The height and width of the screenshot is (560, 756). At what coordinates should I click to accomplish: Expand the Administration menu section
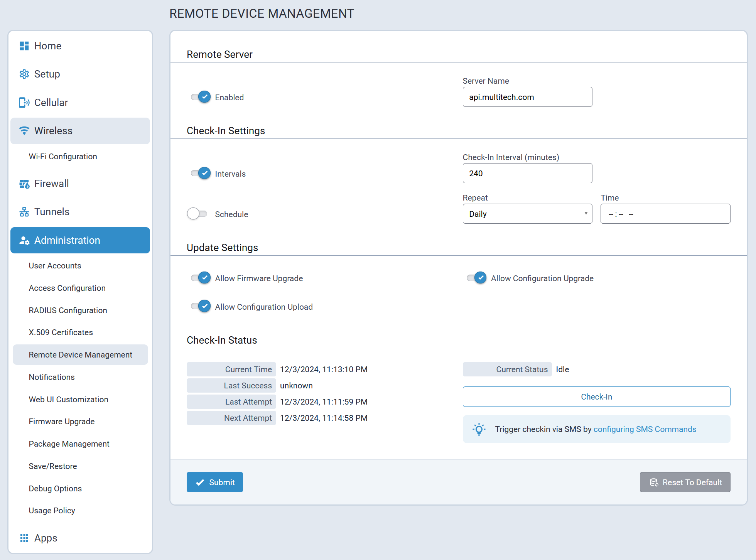(80, 240)
